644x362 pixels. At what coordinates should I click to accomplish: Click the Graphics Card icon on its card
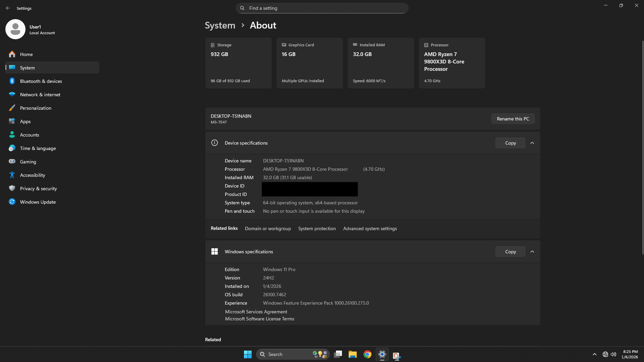point(284,45)
